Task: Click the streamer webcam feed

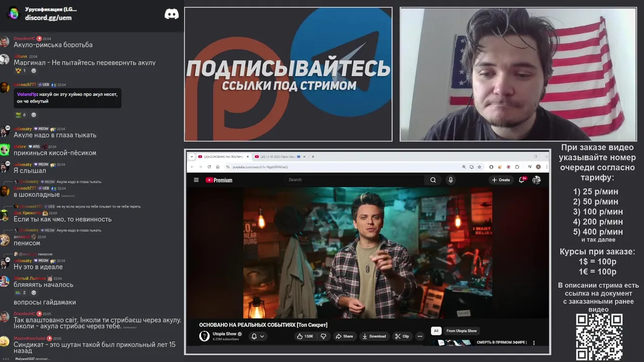Action: tap(518, 74)
